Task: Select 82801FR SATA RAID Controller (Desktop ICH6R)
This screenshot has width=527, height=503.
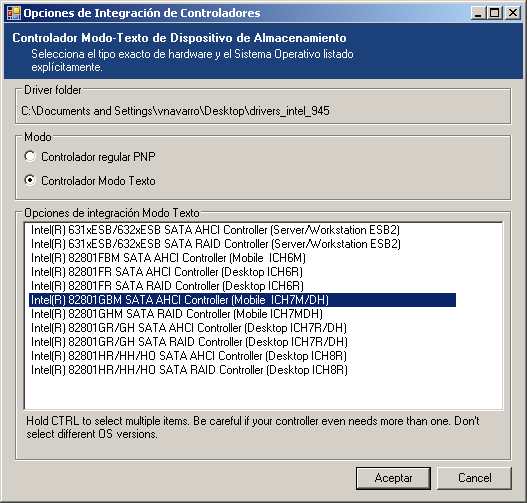Action: pyautogui.click(x=167, y=286)
